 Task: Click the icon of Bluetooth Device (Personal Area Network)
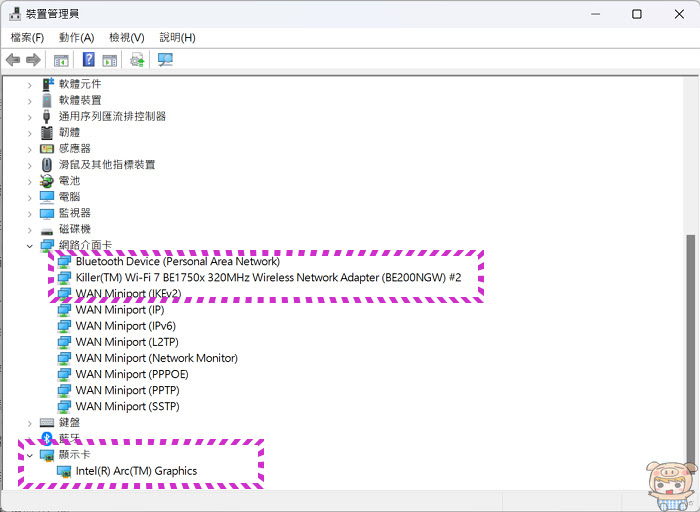pos(64,262)
